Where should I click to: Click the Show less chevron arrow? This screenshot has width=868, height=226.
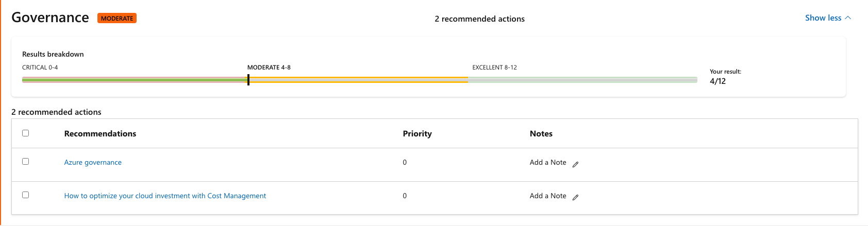coord(848,18)
